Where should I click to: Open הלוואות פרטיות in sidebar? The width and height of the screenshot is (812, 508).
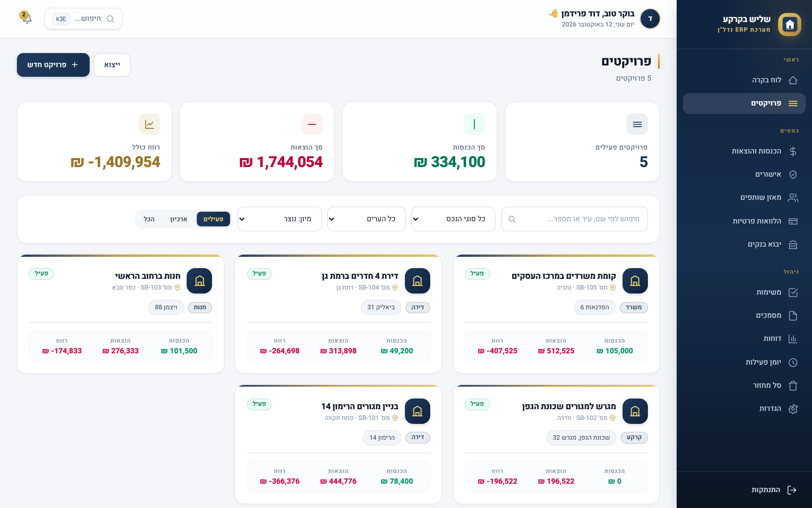744,221
